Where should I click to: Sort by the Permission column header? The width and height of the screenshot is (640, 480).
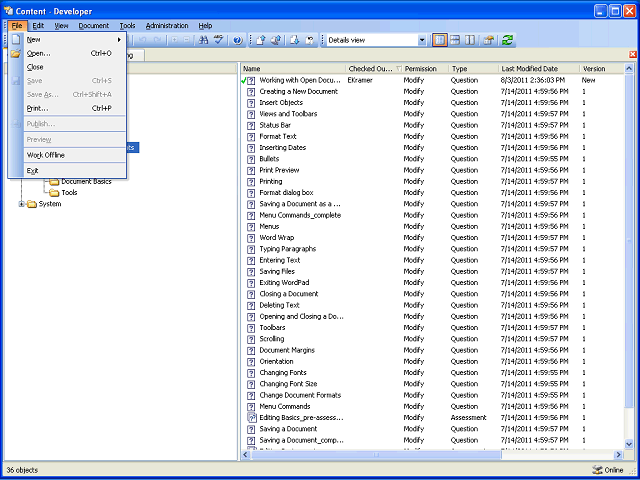[425, 69]
